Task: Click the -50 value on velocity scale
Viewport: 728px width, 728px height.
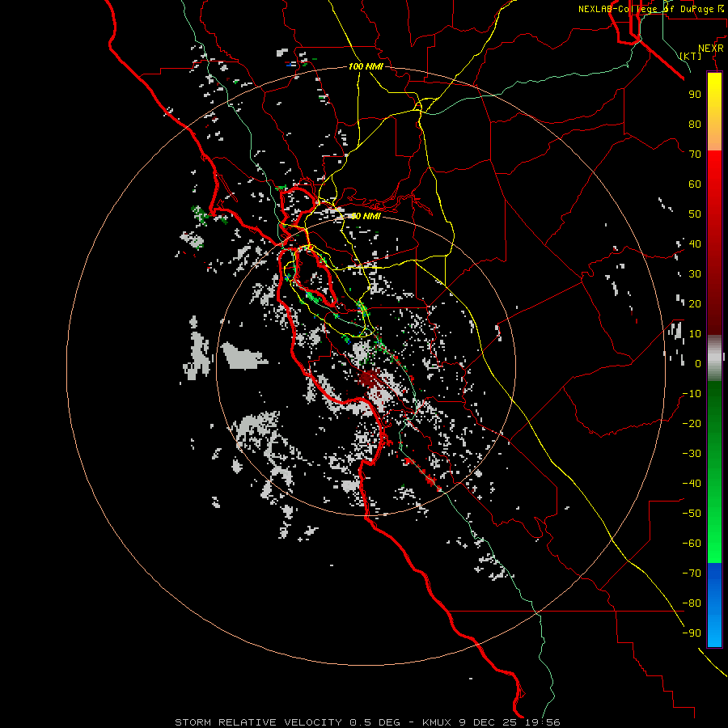Action: 692,514
